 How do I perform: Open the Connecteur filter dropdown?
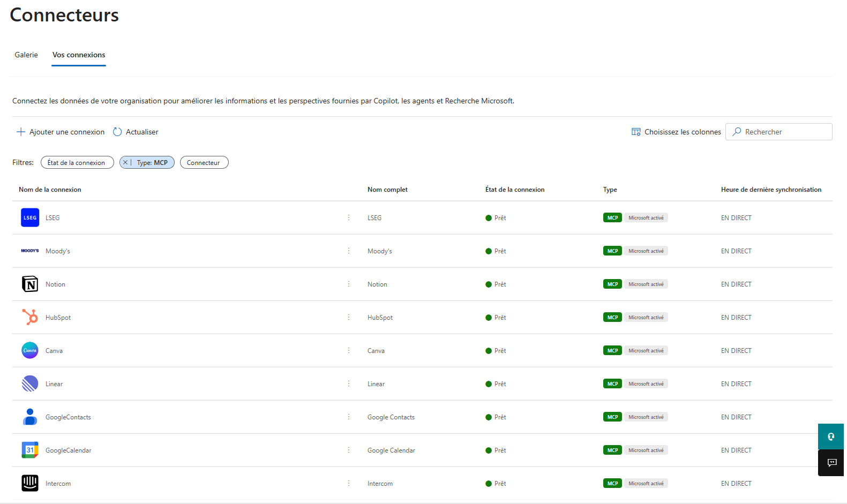[x=204, y=162]
